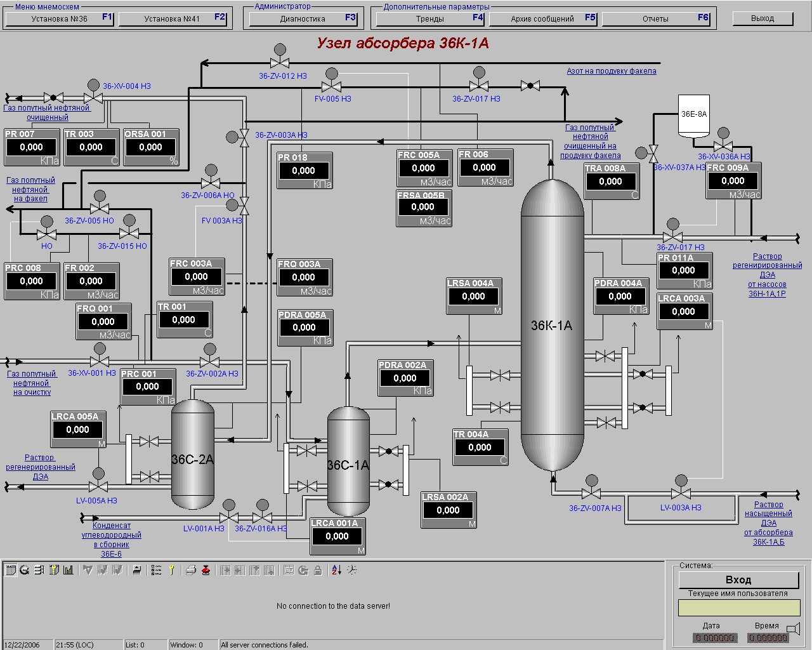Open Отчеты screen (F6)
The height and width of the screenshot is (650, 812).
click(x=655, y=18)
